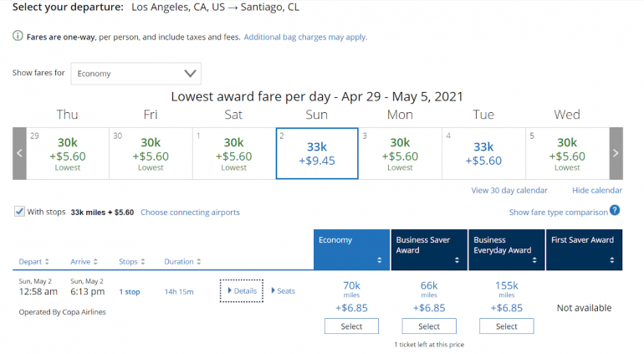This screenshot has height=354, width=644.
Task: Click the Choose connecting airports link
Action: click(x=190, y=213)
